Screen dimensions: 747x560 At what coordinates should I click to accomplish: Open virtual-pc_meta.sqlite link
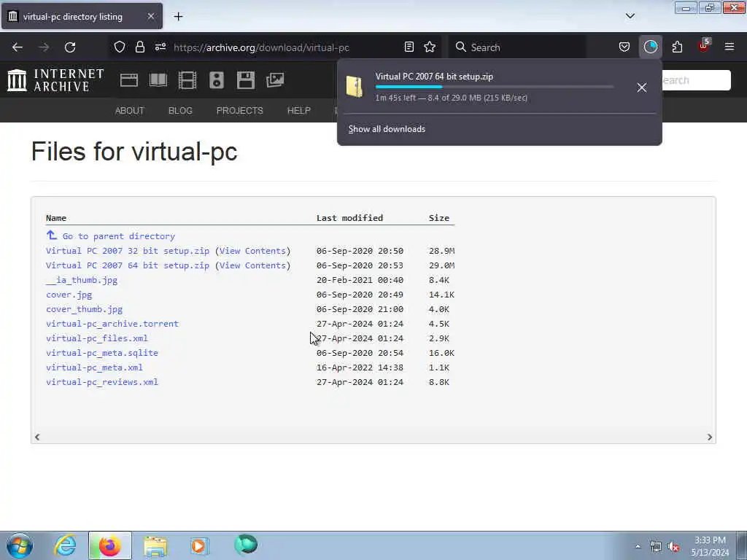point(102,353)
